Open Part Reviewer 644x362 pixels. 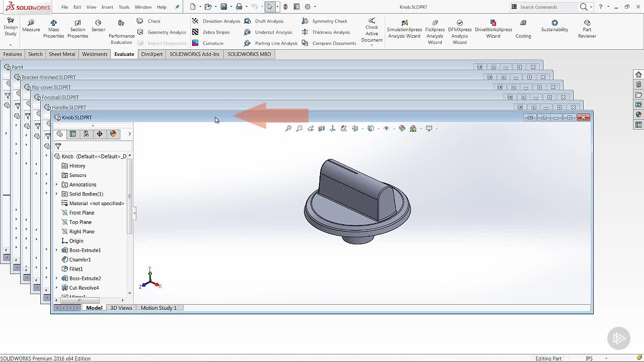(587, 29)
